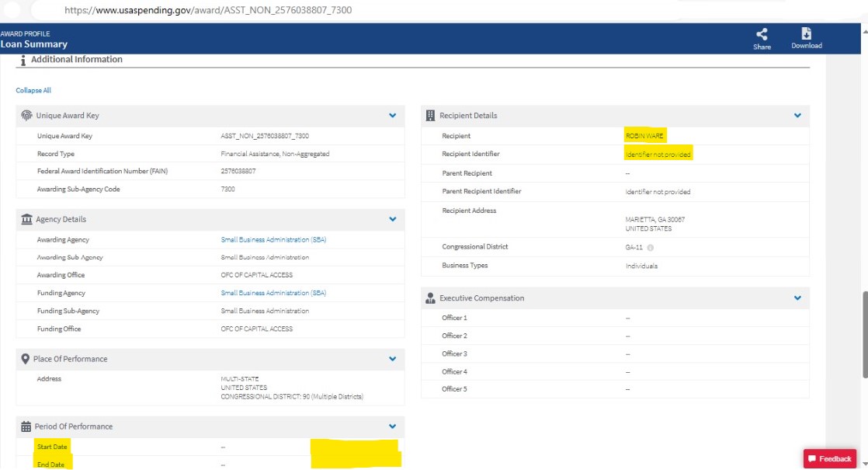
Task: Click the browser address bar URL
Action: (208, 10)
